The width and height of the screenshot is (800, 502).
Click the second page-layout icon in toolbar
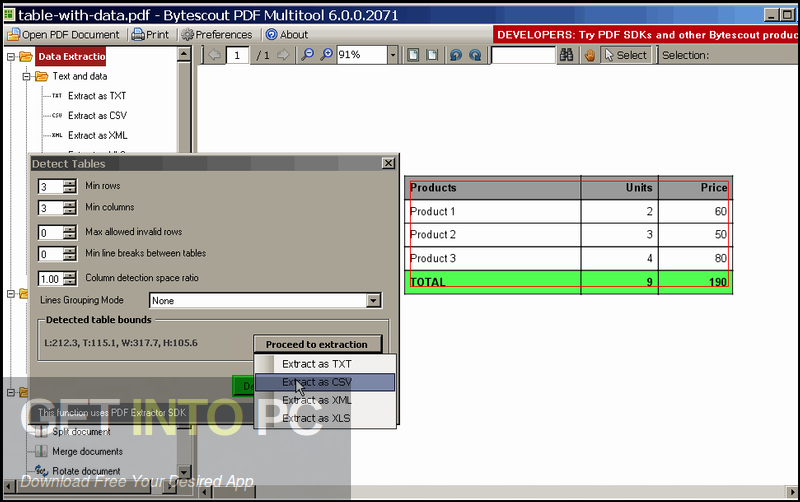432,55
